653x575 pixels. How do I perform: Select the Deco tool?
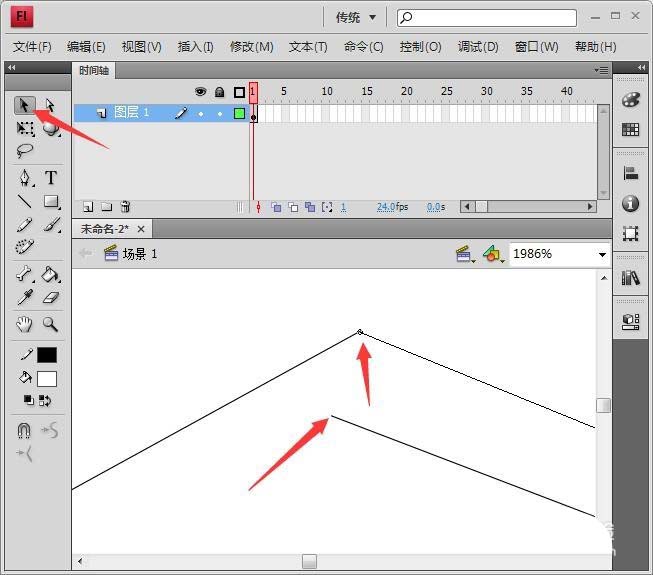[25, 246]
